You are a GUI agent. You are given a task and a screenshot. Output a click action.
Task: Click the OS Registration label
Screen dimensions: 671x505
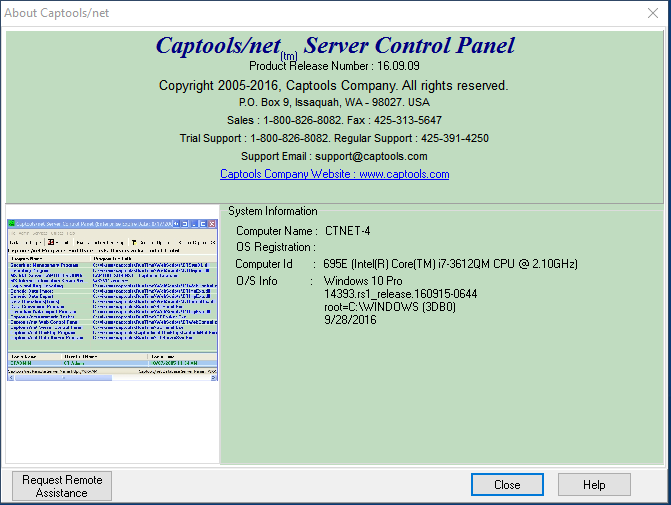point(275,247)
